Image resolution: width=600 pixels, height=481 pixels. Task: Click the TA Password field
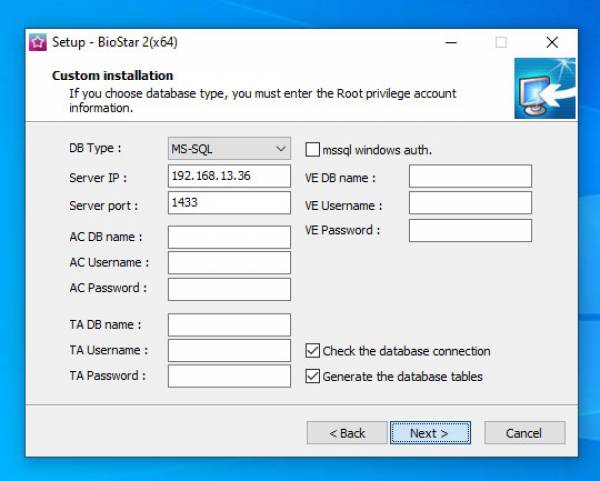[229, 377]
